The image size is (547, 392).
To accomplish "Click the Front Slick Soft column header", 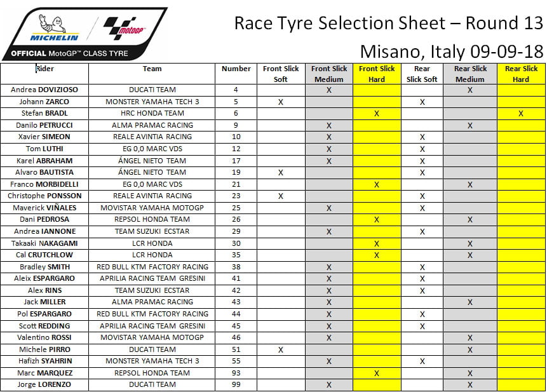I will [281, 74].
